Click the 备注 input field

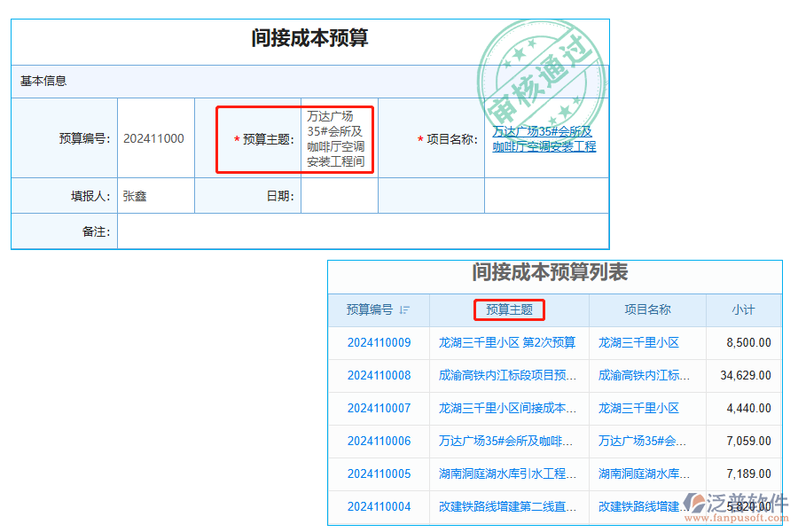pos(355,231)
